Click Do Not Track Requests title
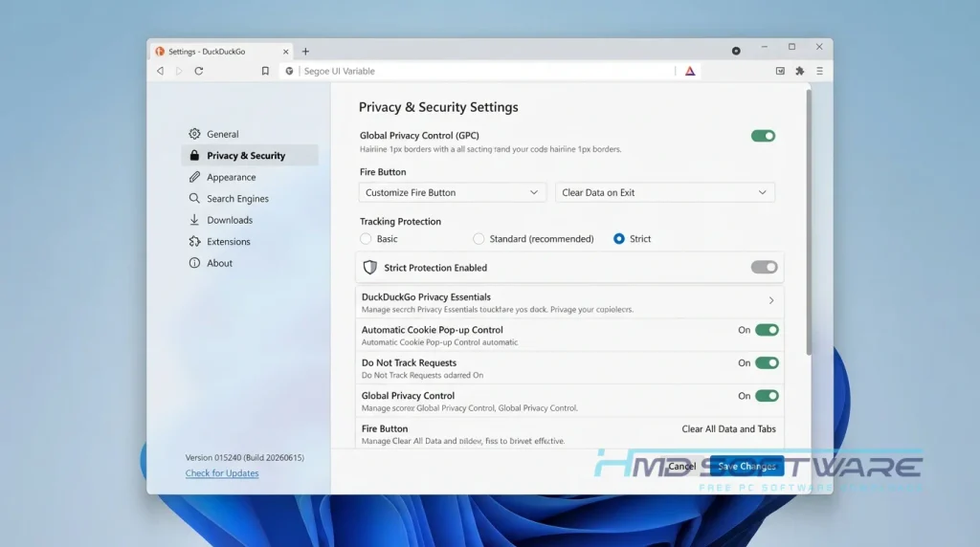The height and width of the screenshot is (547, 980). (409, 362)
